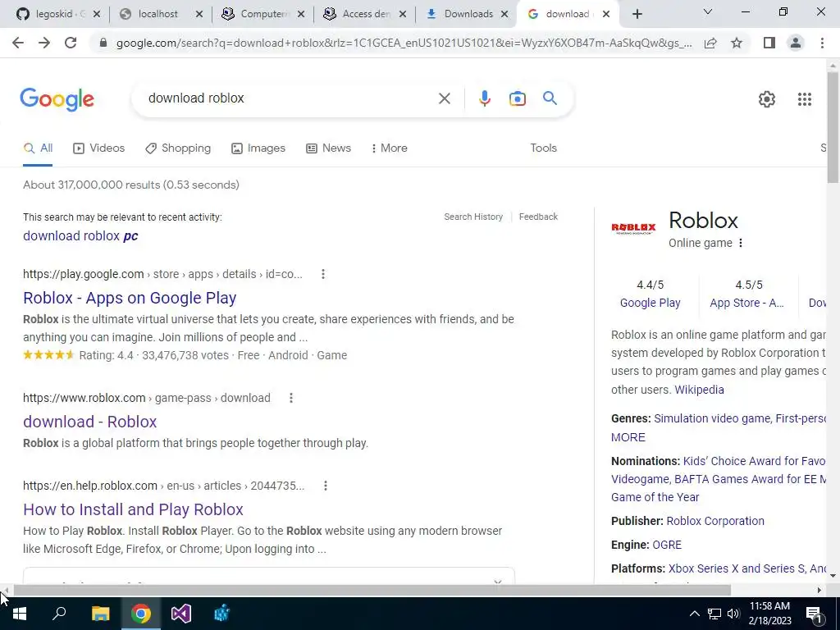Reload the current page
840x630 pixels.
click(x=71, y=43)
